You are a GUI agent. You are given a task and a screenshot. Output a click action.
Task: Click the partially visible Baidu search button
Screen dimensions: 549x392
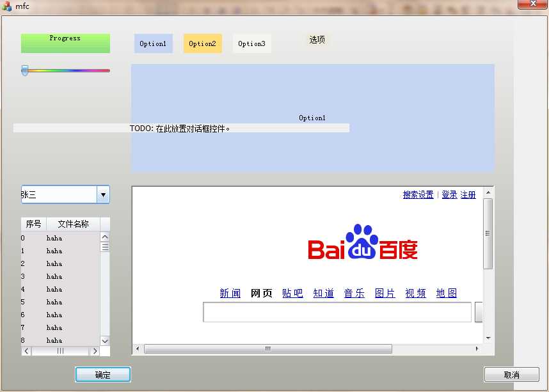[479, 312]
